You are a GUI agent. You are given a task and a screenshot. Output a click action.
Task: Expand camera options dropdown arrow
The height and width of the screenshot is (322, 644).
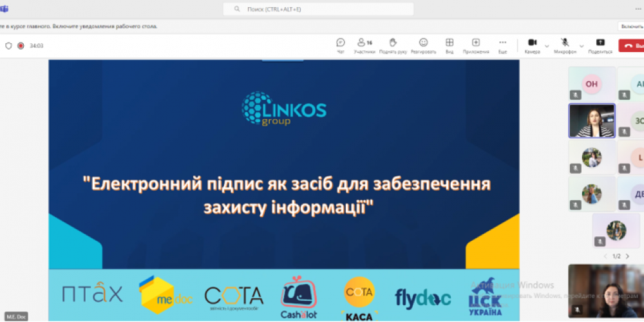pos(547,46)
